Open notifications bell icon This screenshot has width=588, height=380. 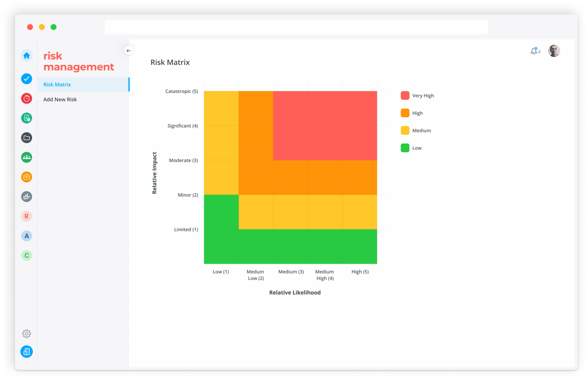pos(534,51)
